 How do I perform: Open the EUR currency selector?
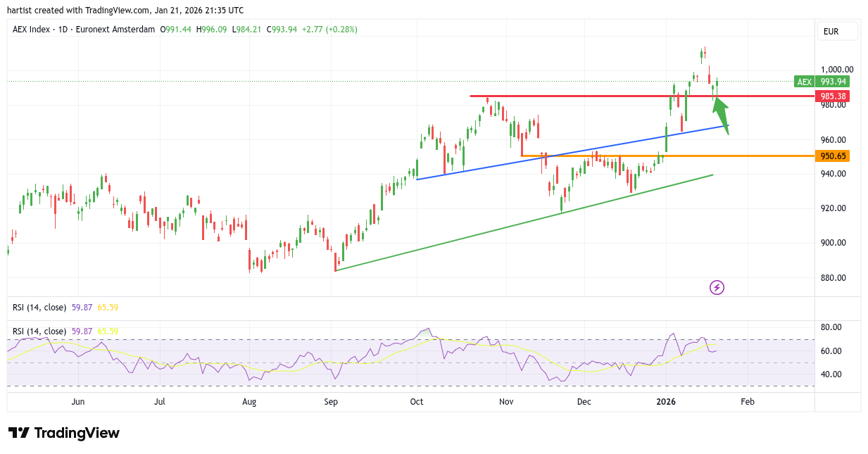pos(837,32)
